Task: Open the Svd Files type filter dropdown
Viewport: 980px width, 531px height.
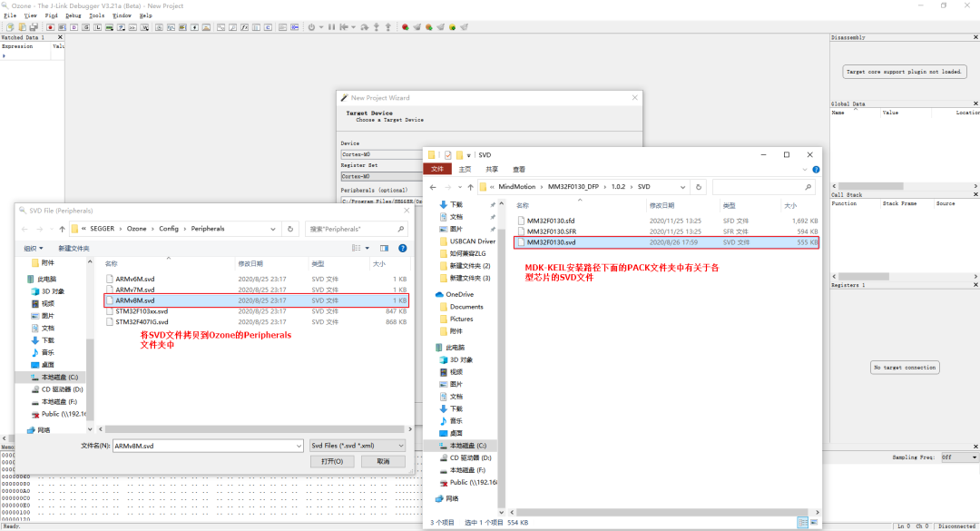Action: click(x=357, y=446)
